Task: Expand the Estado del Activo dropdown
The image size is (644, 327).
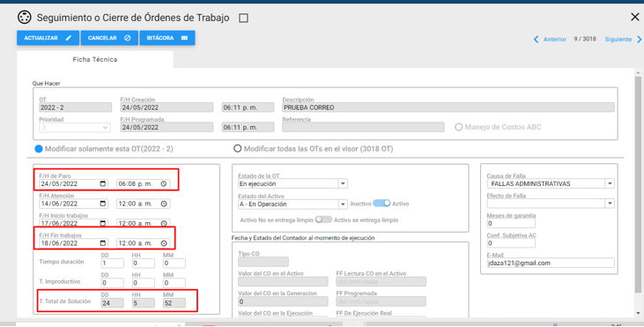Action: pyautogui.click(x=343, y=204)
